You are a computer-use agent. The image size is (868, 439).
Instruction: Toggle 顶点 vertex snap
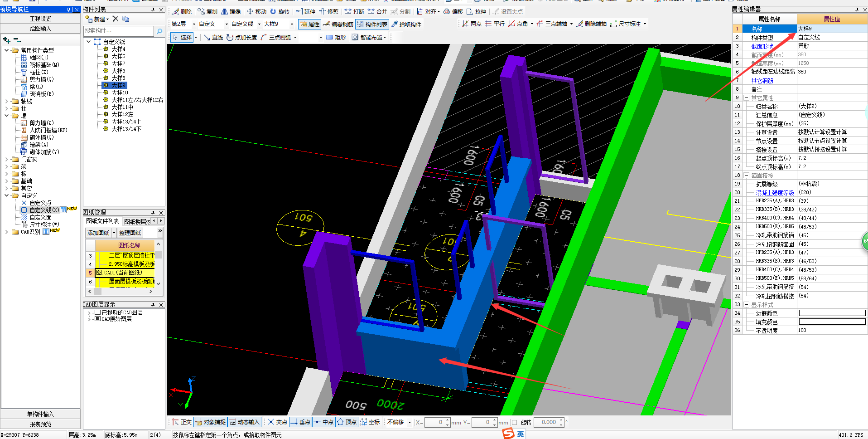coord(347,422)
